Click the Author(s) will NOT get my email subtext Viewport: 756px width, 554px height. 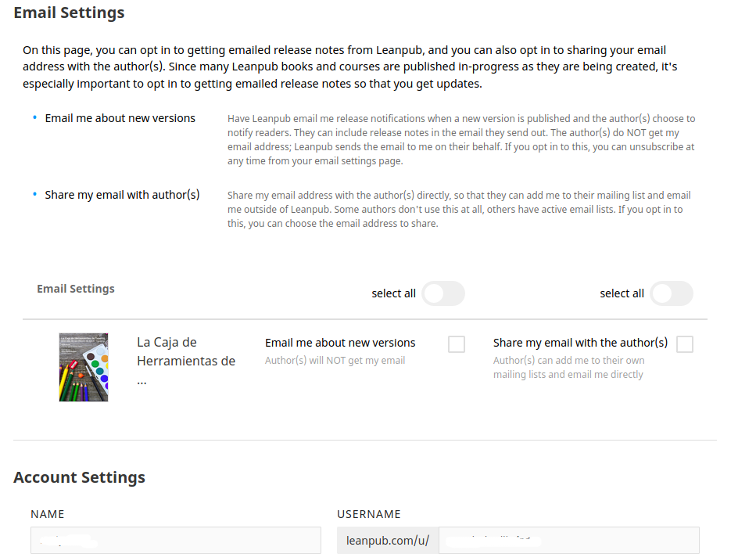(x=335, y=361)
